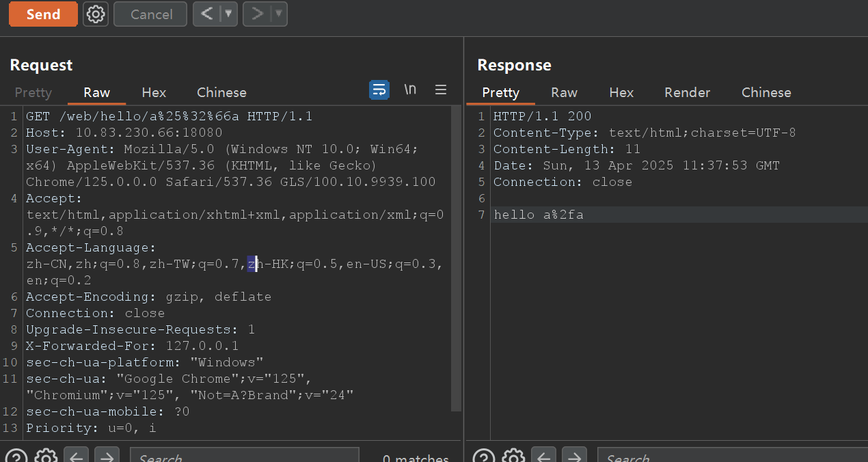Click the X-Forwarded-For header line
This screenshot has width=868, height=462.
click(x=132, y=346)
